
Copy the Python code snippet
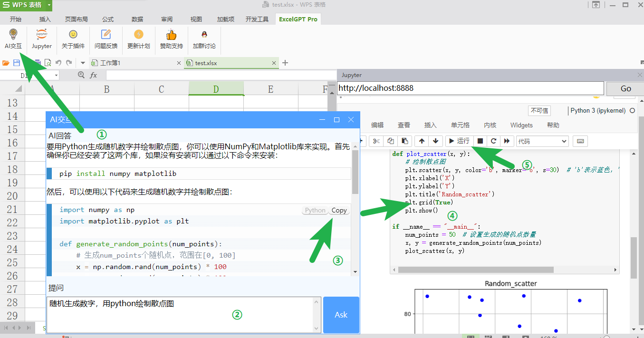pos(339,211)
